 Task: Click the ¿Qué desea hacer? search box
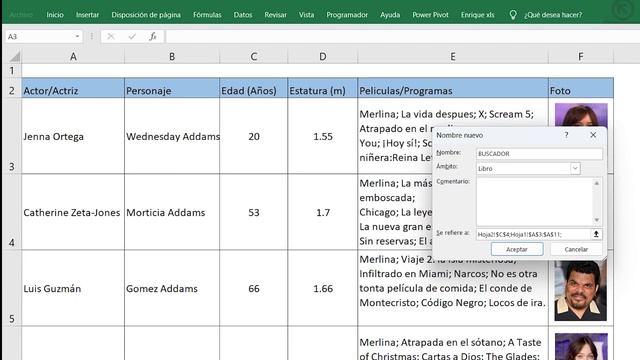click(x=553, y=15)
